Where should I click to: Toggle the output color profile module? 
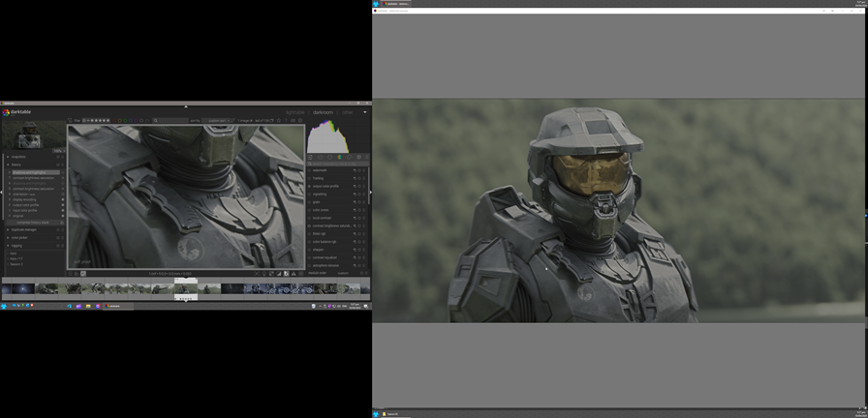309,187
